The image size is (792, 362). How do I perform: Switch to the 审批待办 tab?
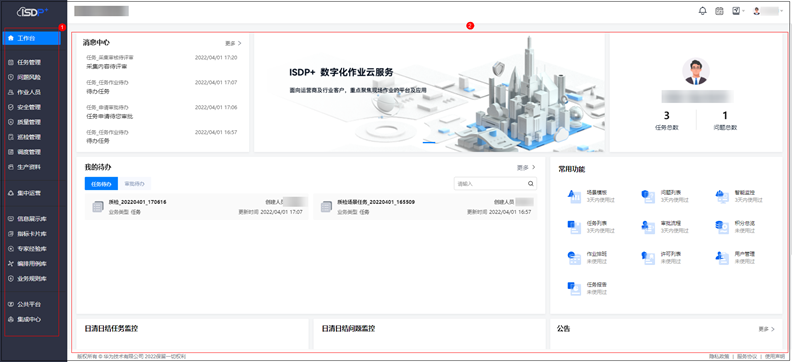(134, 184)
